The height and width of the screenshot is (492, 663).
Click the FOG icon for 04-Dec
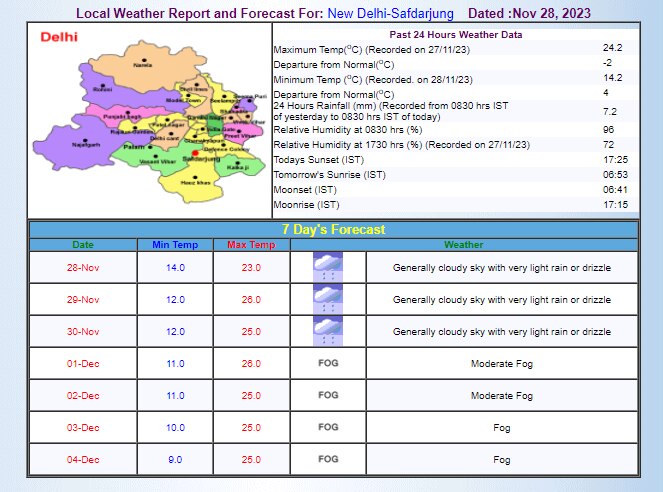pos(327,459)
